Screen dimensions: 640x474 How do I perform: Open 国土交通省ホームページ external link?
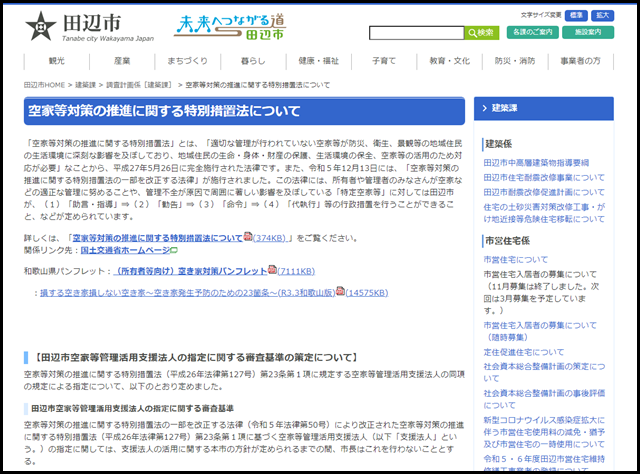(125, 250)
